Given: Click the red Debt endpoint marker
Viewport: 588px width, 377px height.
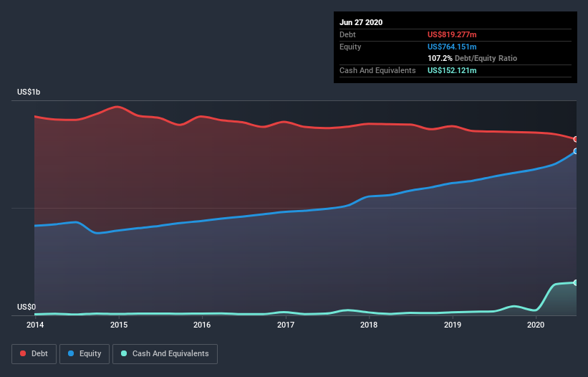Looking at the screenshot, I should tap(576, 139).
